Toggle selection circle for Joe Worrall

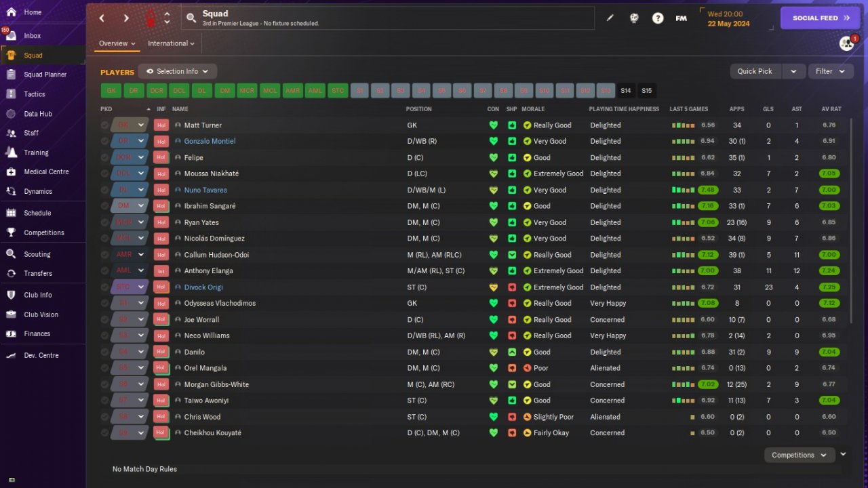pyautogui.click(x=104, y=320)
